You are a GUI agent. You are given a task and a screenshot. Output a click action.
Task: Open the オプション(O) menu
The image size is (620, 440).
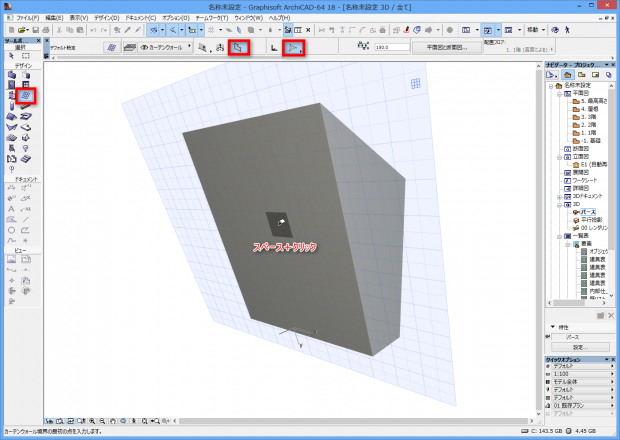click(x=176, y=18)
